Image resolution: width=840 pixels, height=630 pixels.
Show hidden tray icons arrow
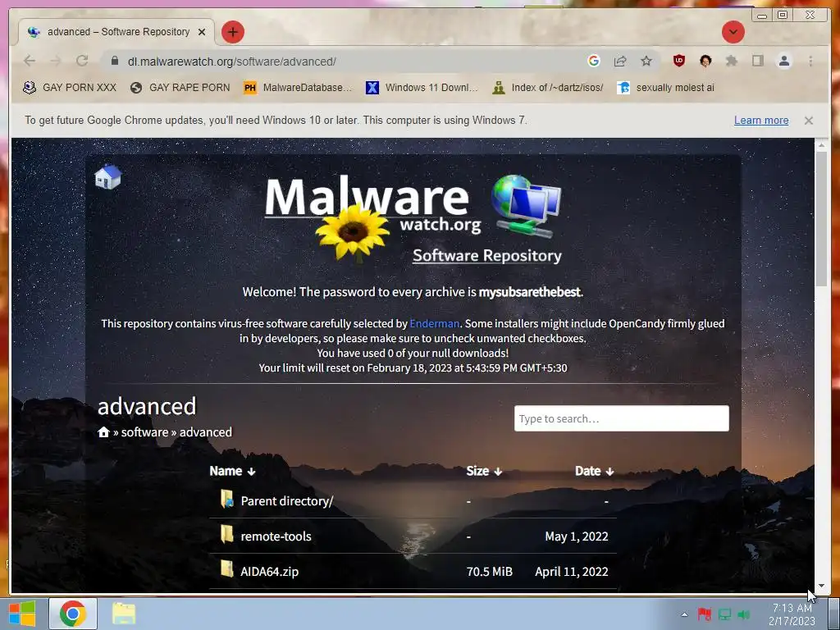[684, 614]
